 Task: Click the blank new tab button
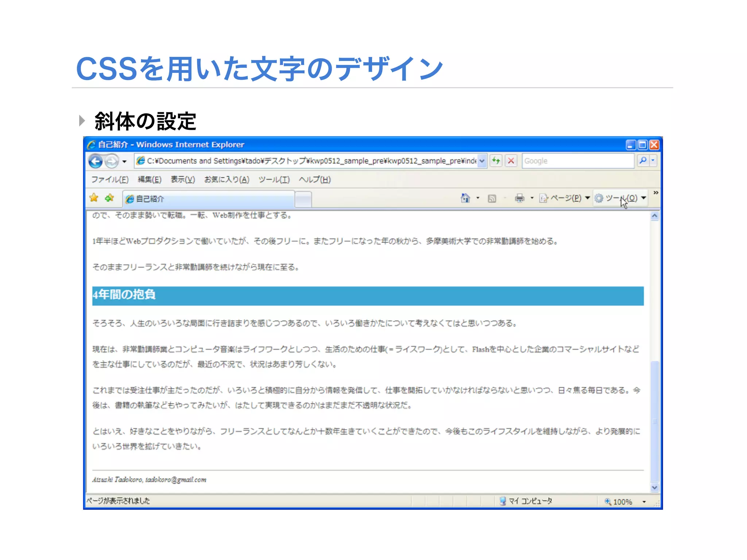pyautogui.click(x=303, y=199)
